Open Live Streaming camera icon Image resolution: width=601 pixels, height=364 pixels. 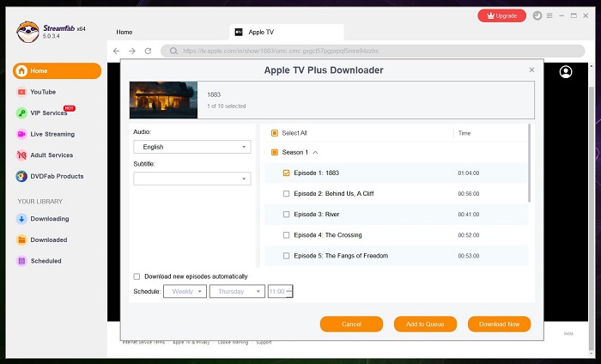point(21,134)
